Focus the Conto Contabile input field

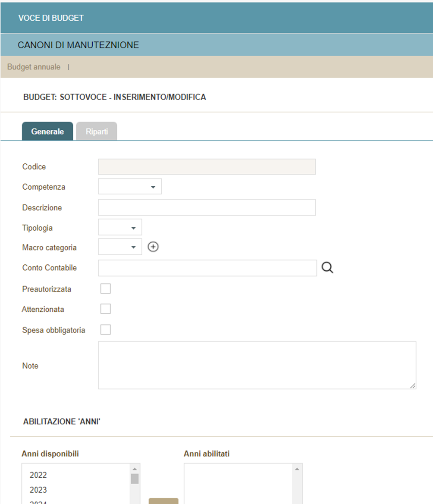point(207,268)
